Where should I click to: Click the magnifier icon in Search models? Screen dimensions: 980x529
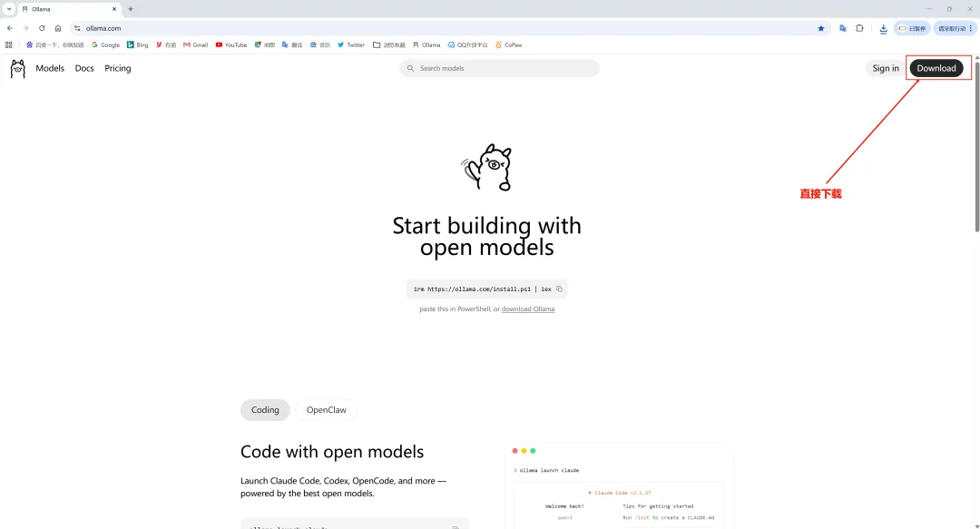[x=410, y=68]
